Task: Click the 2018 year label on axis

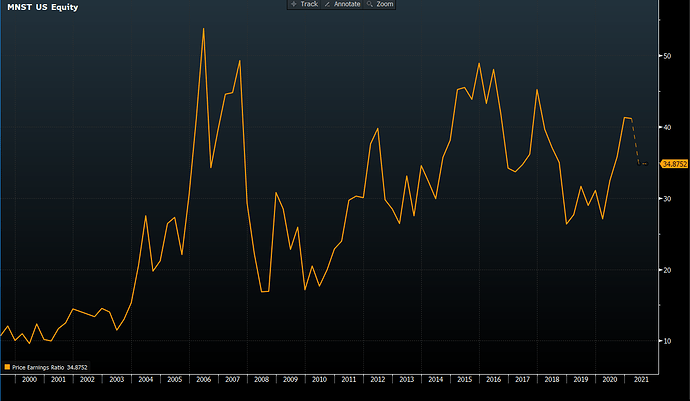Action: tap(553, 380)
